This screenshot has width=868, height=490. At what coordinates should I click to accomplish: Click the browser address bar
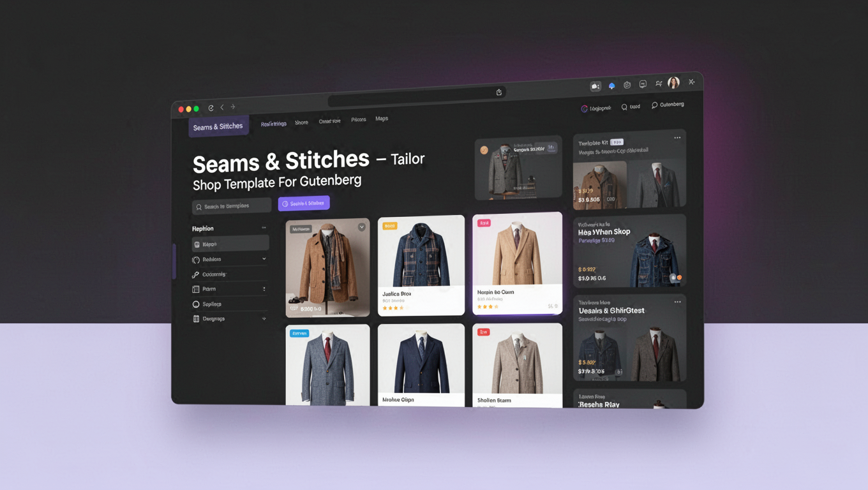pos(417,98)
